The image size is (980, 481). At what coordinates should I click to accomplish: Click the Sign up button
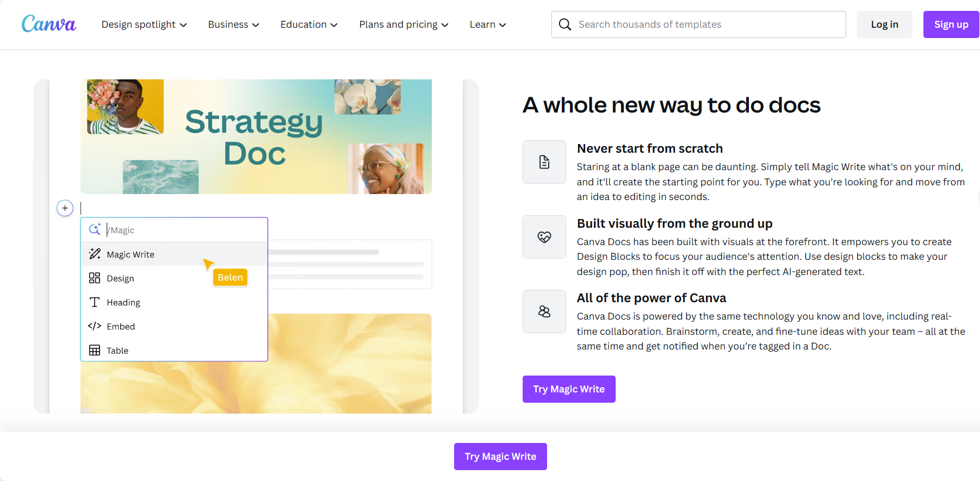point(951,24)
